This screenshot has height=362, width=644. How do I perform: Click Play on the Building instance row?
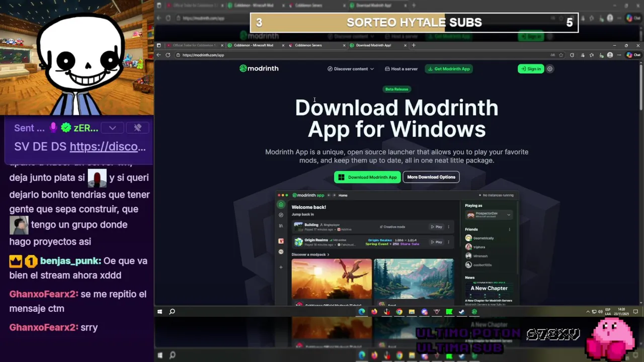[436, 227]
